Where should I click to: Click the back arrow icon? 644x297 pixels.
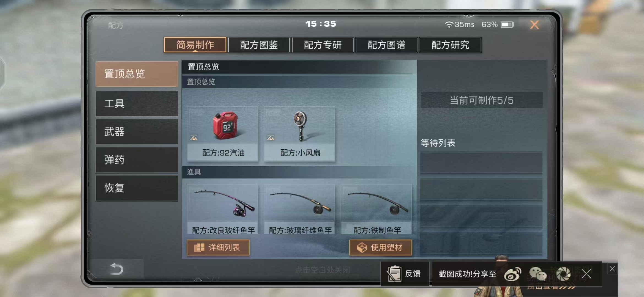pos(116,269)
